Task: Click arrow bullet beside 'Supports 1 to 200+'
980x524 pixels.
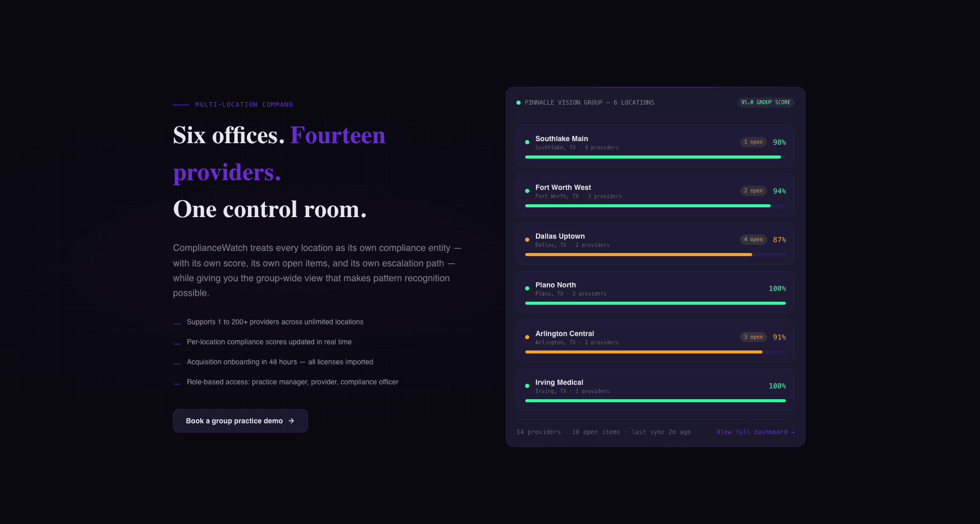Action: (x=177, y=324)
